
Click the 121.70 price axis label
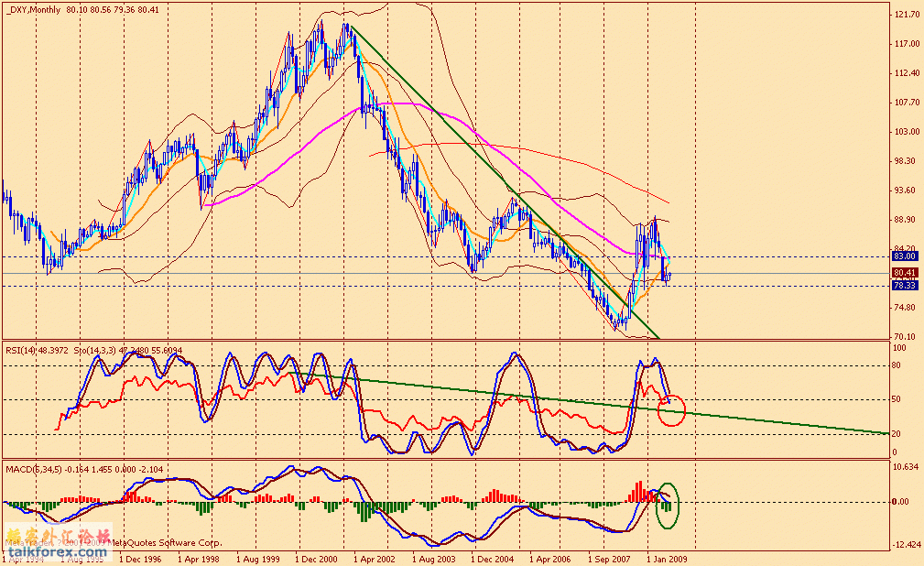click(908, 15)
